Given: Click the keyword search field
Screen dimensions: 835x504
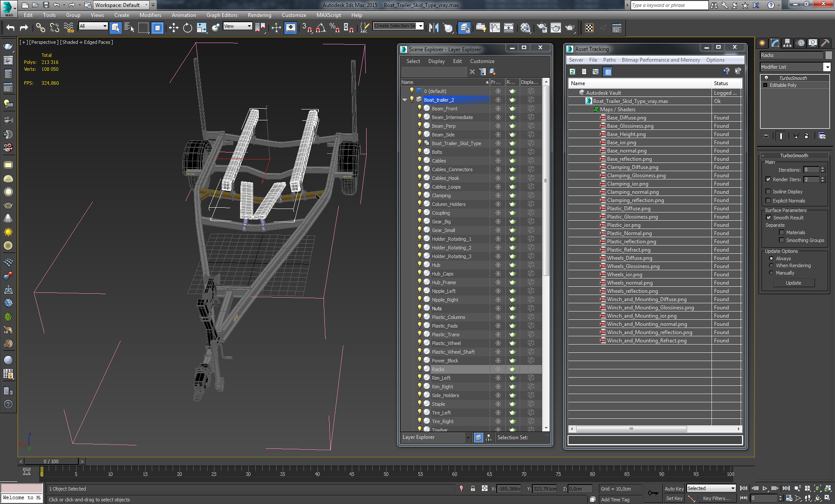Looking at the screenshot, I should tap(669, 5).
